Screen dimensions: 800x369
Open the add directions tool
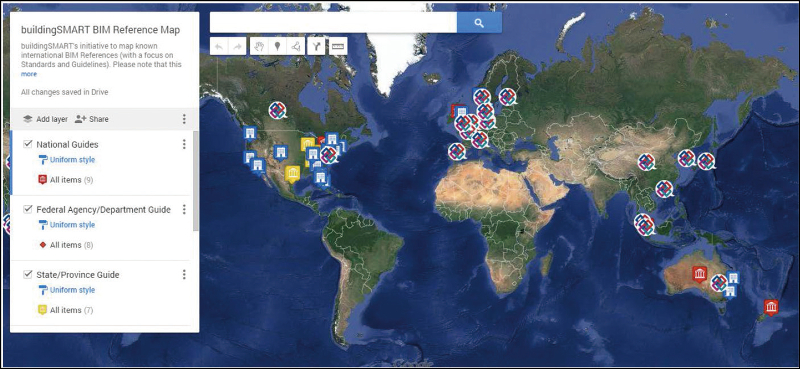317,46
